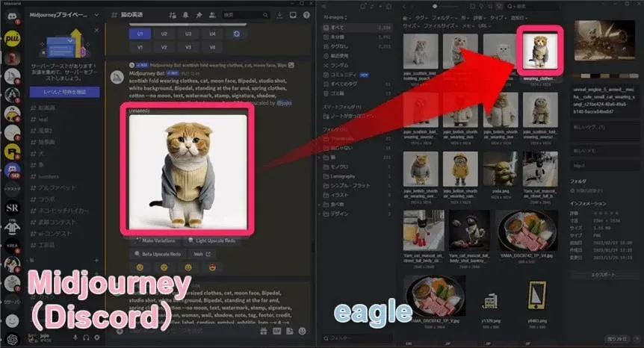Open the Scottish fold cat image in Discord
Image resolution: width=644 pixels, height=348 pixels.
[188, 172]
